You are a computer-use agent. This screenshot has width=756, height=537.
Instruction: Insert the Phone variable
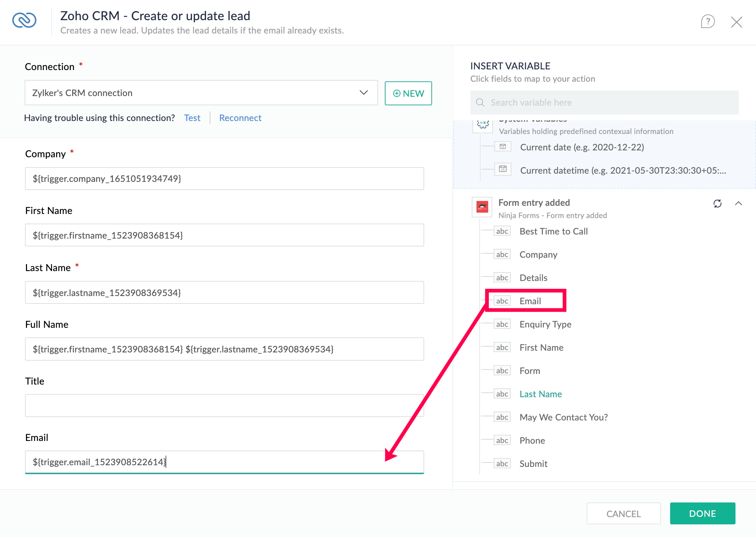tap(532, 441)
